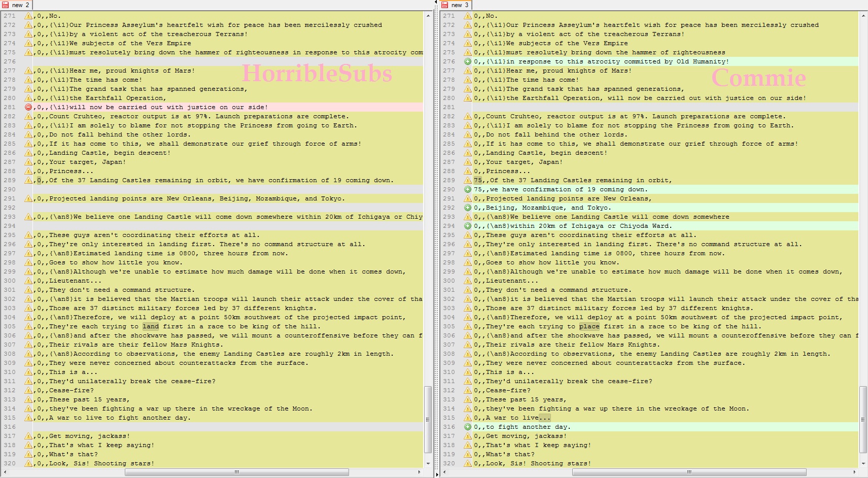
Task: Click green plus marker on line 294, right pane
Action: (x=468, y=226)
